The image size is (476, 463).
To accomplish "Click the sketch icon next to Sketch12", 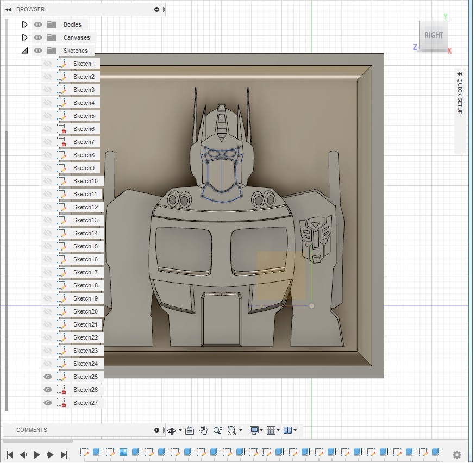I will (61, 208).
